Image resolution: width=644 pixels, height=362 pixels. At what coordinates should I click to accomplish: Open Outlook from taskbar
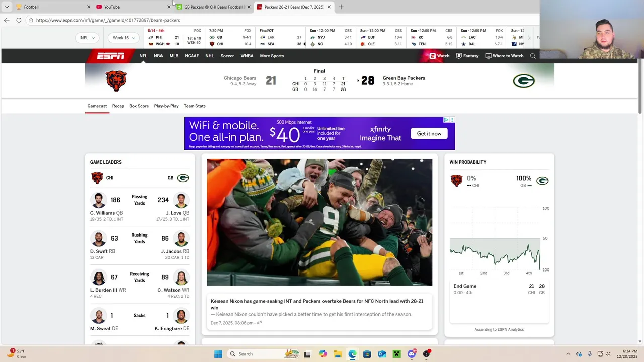[x=382, y=354]
